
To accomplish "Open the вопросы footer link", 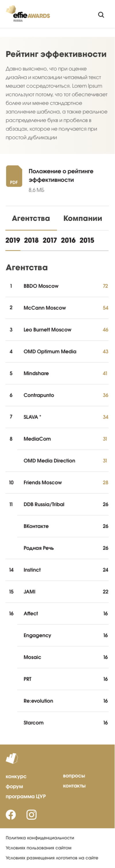I will click(74, 776).
